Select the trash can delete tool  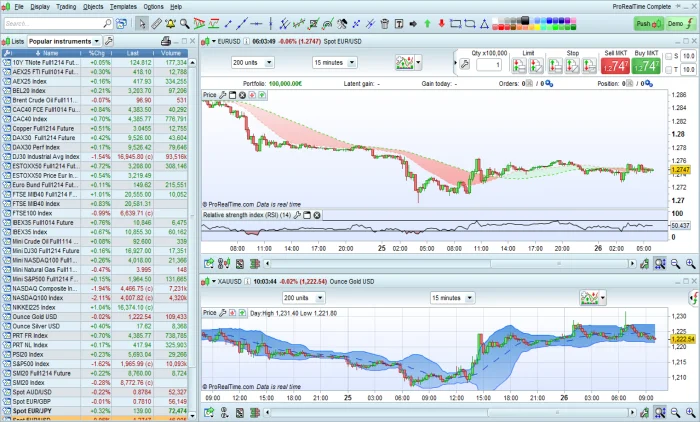(383, 23)
